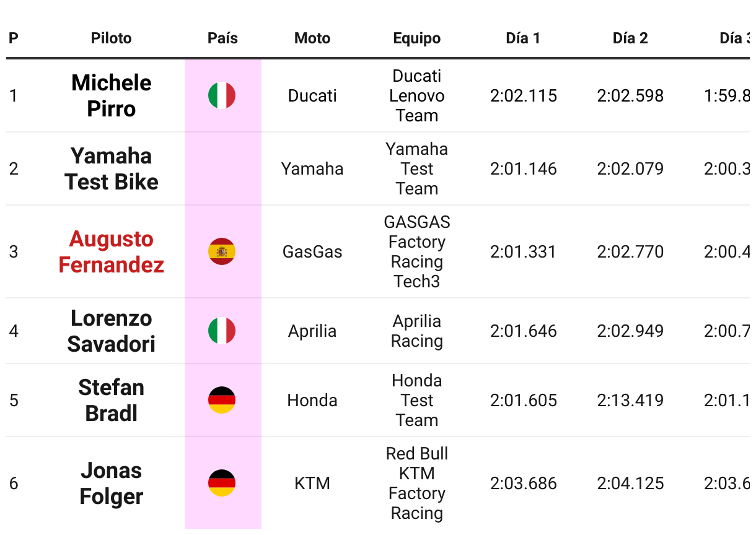Click Stefan Bradl's Día 2 time 2:13.419

(630, 400)
